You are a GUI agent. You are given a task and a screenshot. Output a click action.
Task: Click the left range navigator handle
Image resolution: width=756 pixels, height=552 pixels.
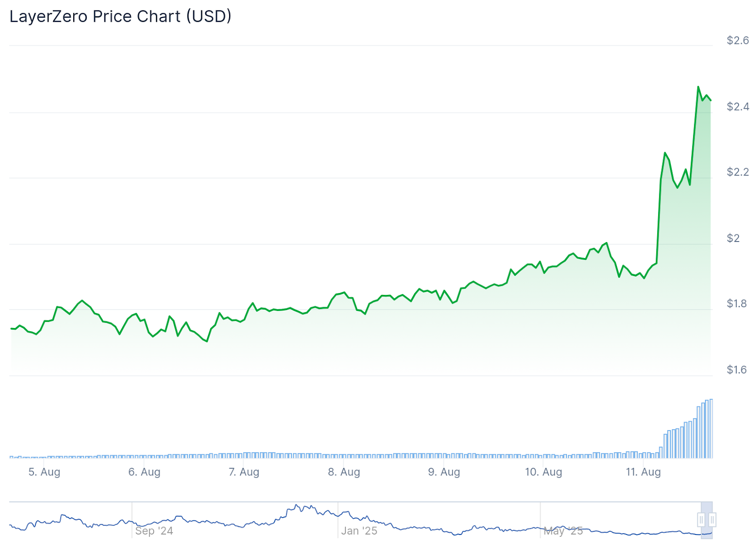[x=701, y=519]
